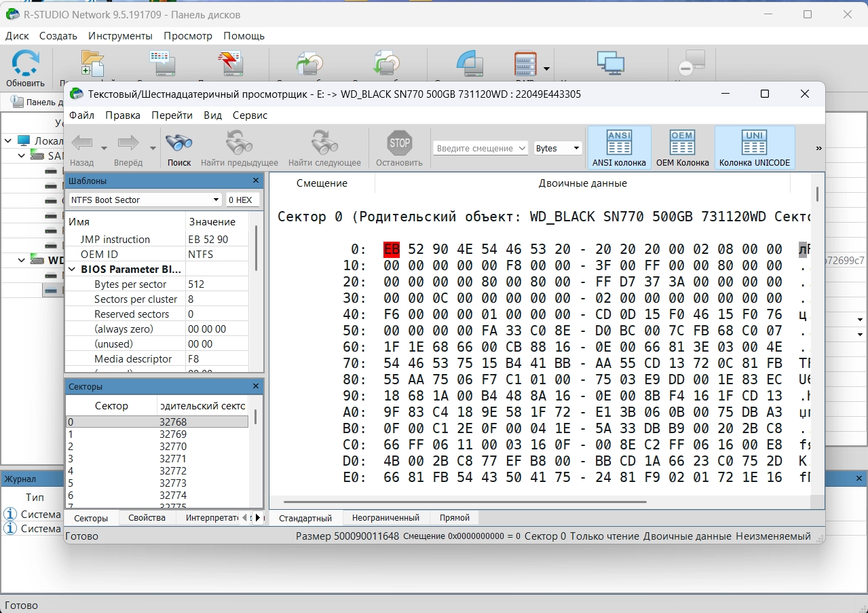Open the Инструменты menu in main window

pos(120,36)
